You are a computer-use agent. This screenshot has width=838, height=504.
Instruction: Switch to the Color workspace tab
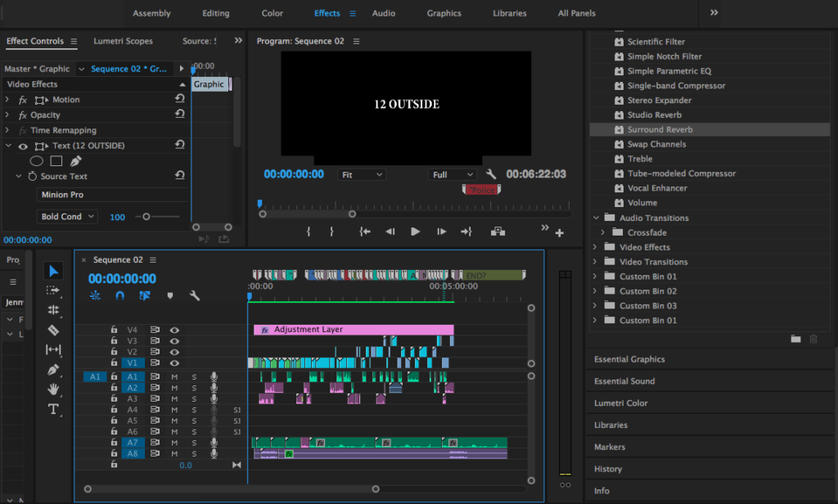click(x=273, y=13)
